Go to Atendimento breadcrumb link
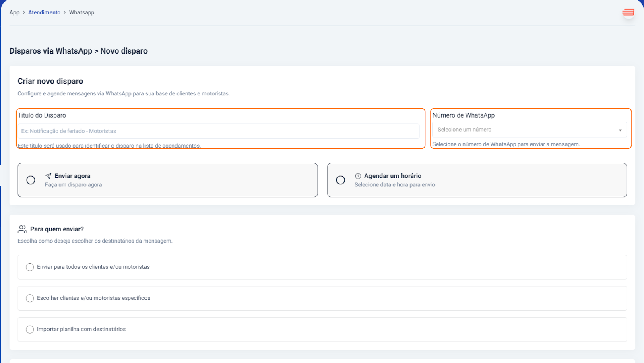This screenshot has height=363, width=644. coord(44,12)
